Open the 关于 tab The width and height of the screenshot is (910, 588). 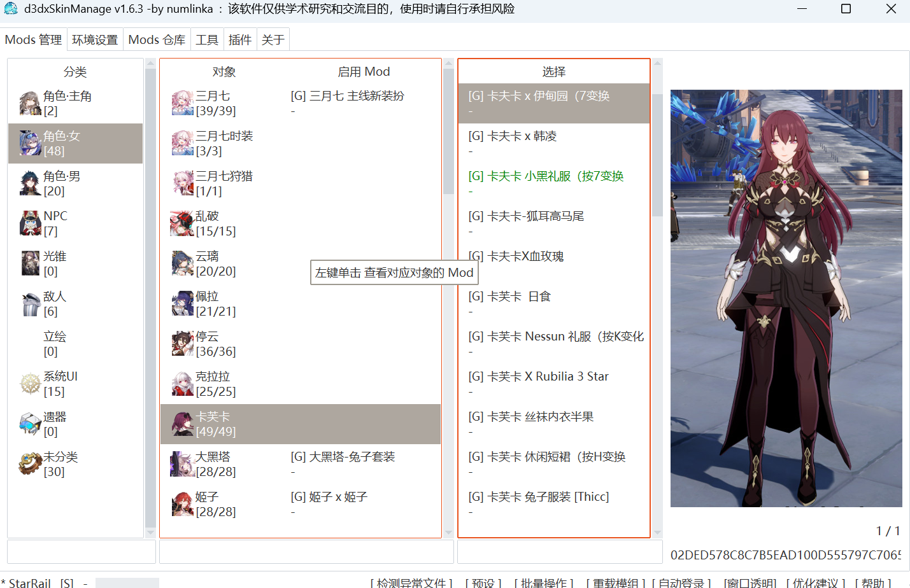[273, 39]
